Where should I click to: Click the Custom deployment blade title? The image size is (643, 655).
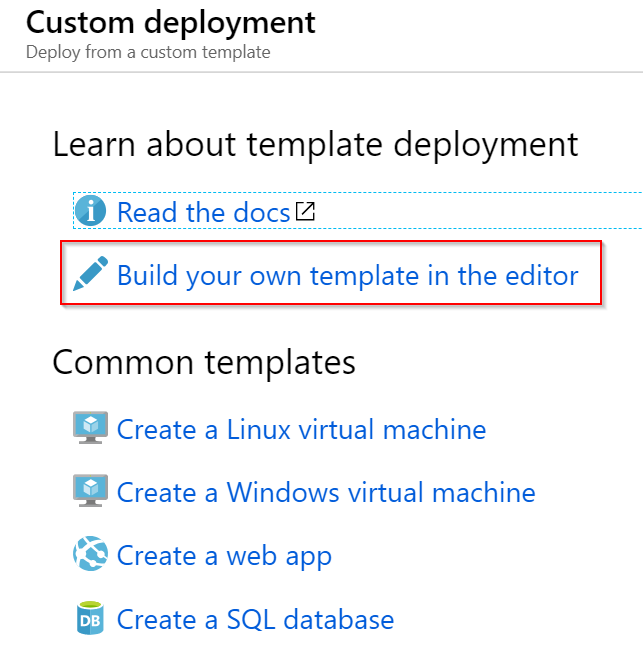click(x=170, y=23)
